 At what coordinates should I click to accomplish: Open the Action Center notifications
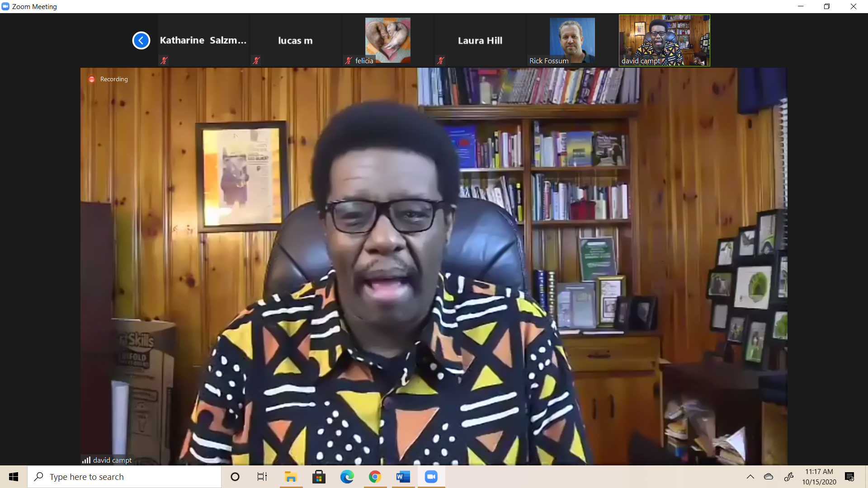click(x=849, y=477)
